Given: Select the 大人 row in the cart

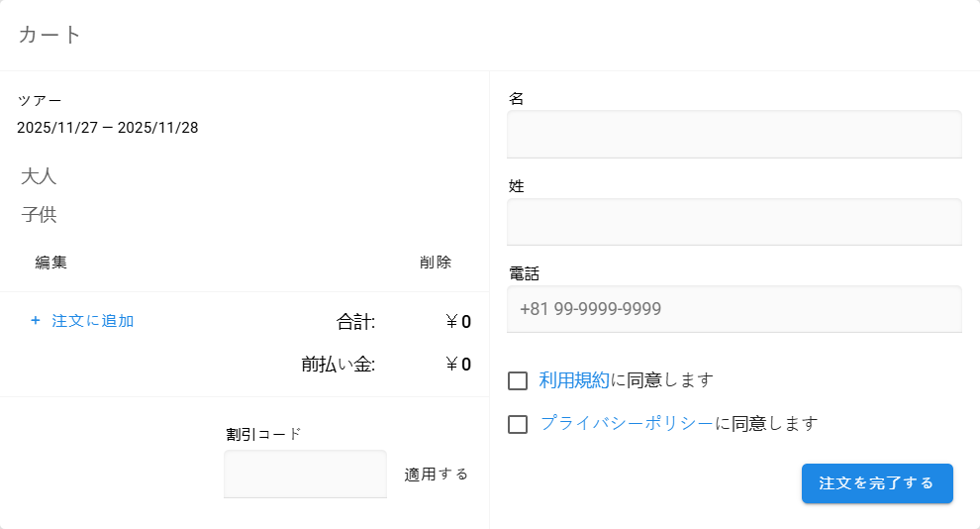Looking at the screenshot, I should click(x=40, y=177).
